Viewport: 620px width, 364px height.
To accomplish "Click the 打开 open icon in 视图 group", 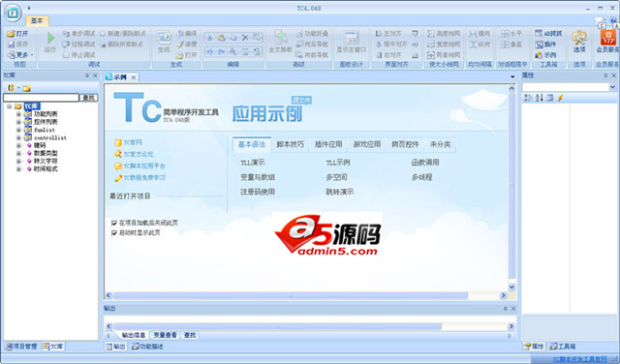I will point(11,34).
